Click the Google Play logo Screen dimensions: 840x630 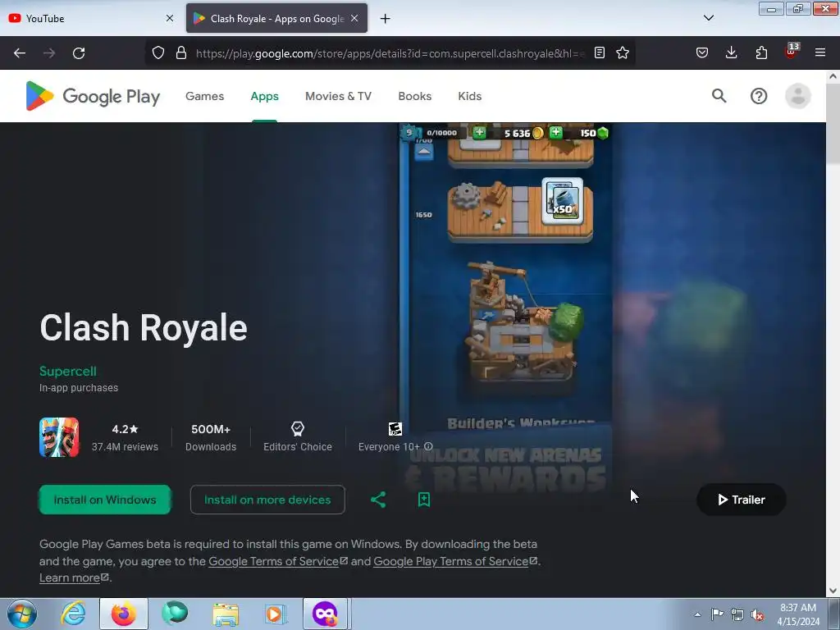pyautogui.click(x=93, y=97)
